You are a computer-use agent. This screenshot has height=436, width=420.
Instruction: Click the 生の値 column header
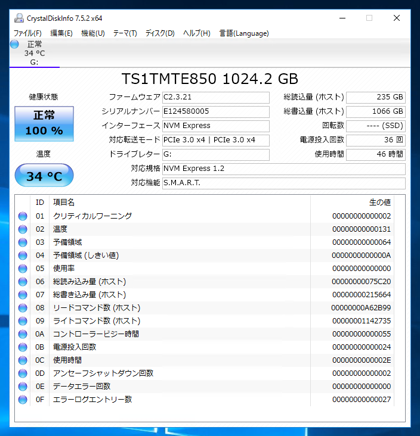coord(352,202)
